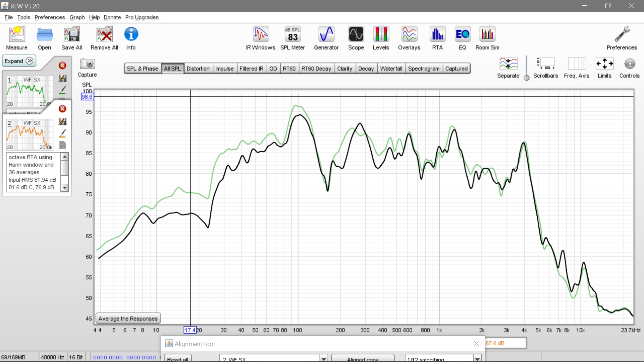This screenshot has height=362, width=644.
Task: Open the Tools menu
Action: (x=24, y=17)
